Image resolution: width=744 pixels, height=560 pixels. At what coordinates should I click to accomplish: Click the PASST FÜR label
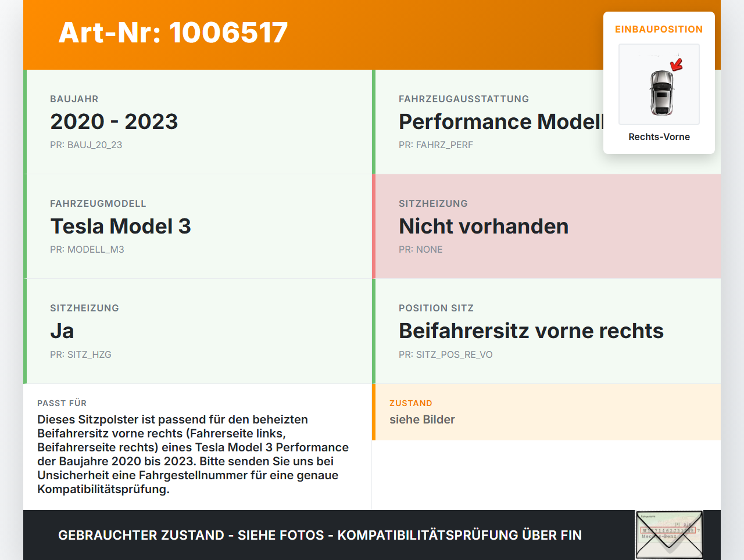(x=62, y=403)
